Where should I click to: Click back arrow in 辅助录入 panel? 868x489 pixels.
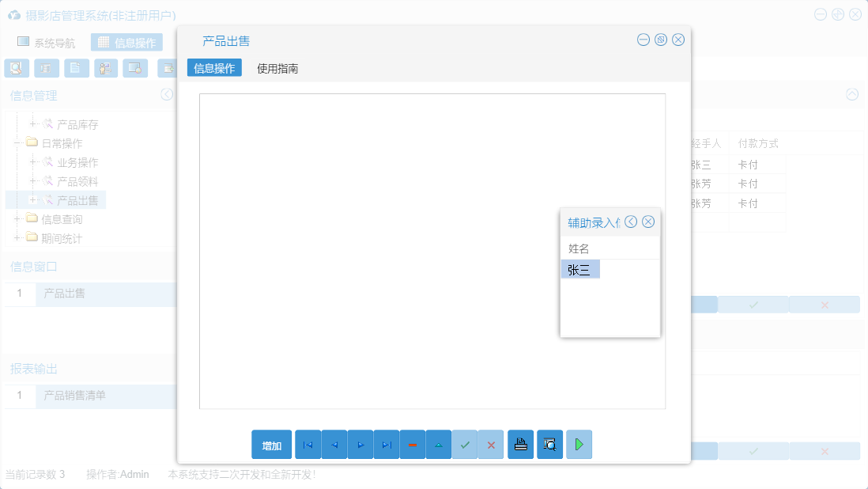[631, 222]
